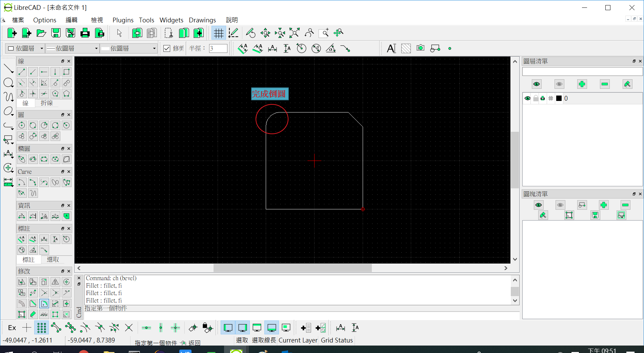Add a new layer with the plus icon
Viewport: 644px width, 353px height.
point(582,84)
